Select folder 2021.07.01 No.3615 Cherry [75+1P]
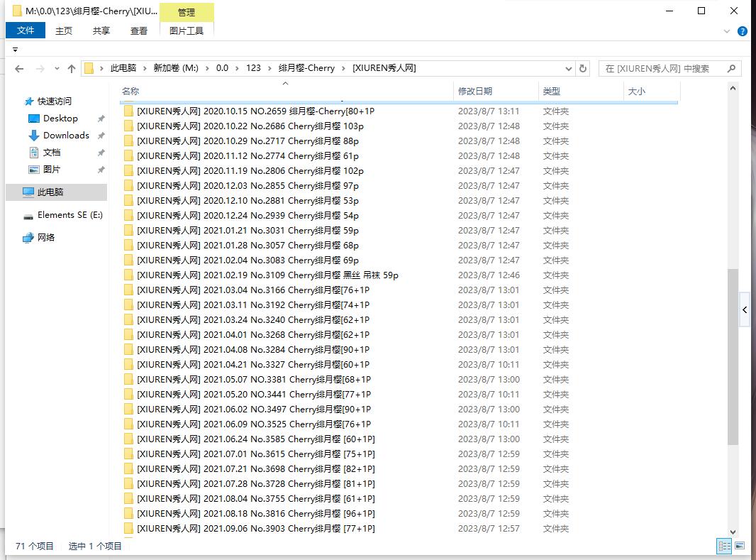 tap(256, 454)
